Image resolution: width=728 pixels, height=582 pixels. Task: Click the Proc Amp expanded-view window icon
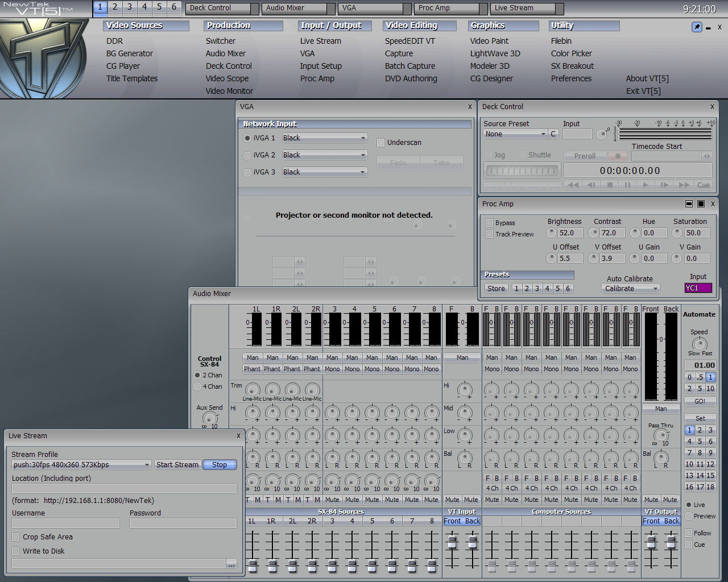[701, 204]
